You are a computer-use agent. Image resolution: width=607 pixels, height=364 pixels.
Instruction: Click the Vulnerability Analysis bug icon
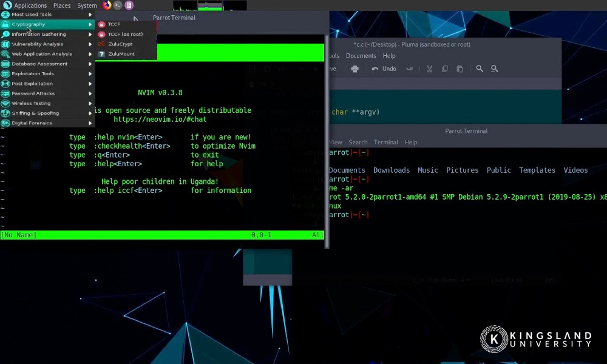point(5,44)
